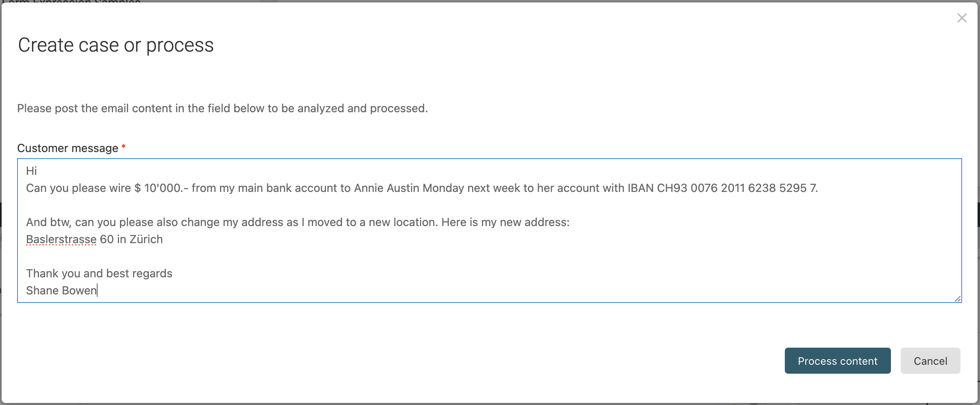This screenshot has width=980, height=405.
Task: Click the Cancel button
Action: (930, 360)
